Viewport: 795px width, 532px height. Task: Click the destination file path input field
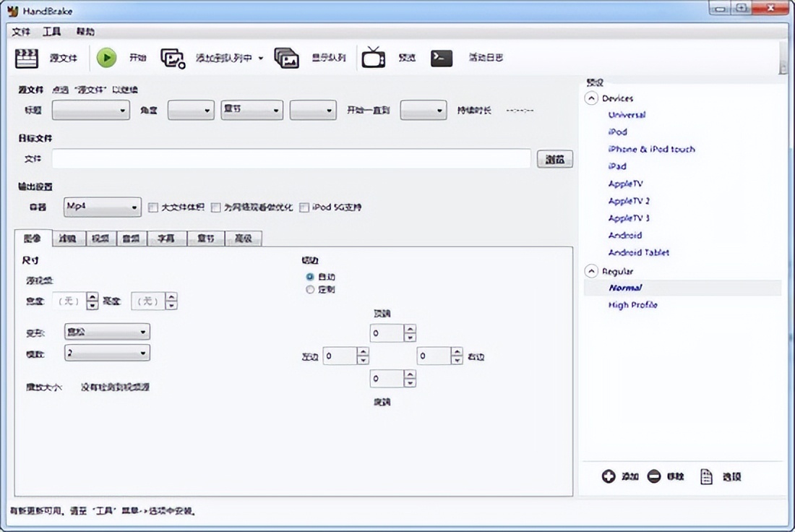(x=291, y=159)
